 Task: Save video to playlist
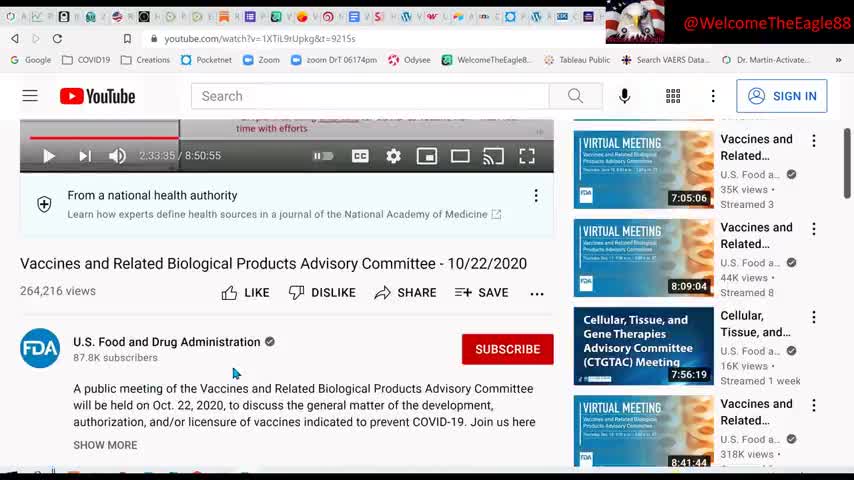481,293
